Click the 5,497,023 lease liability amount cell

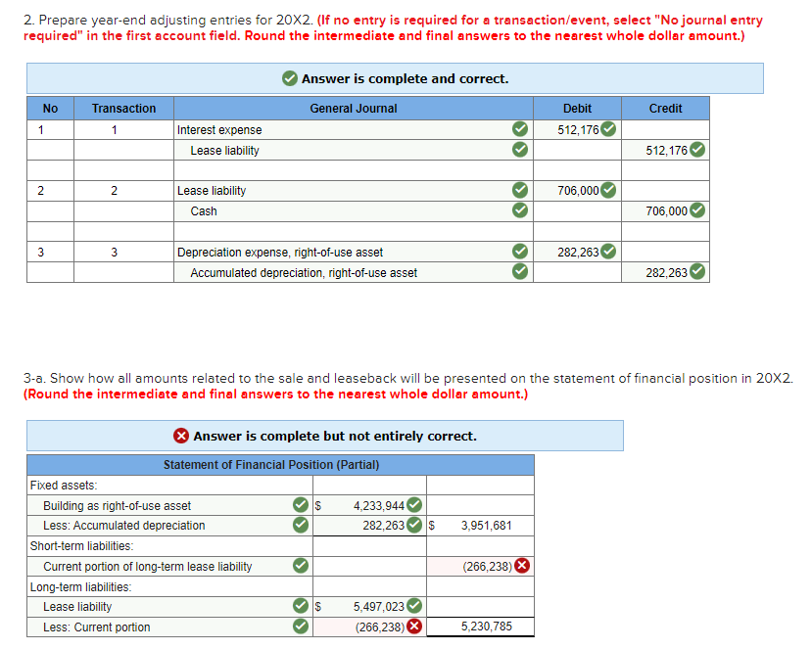click(x=377, y=606)
